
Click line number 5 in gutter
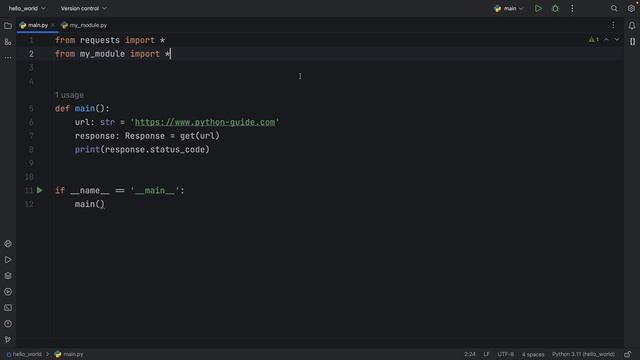tap(31, 109)
